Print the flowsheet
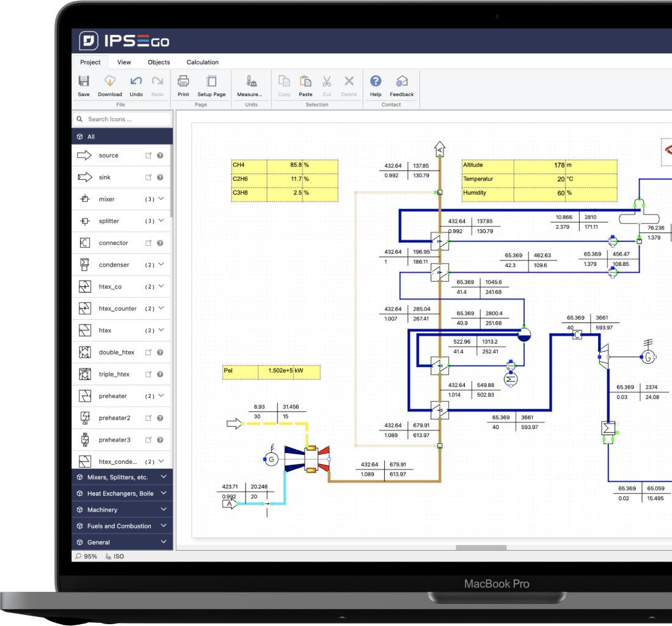Screen dimensions: 672x626 tap(183, 86)
